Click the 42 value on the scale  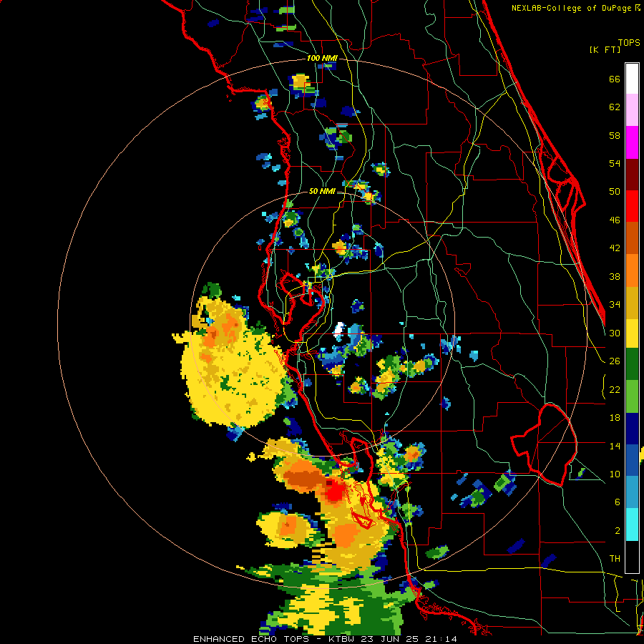pos(615,248)
